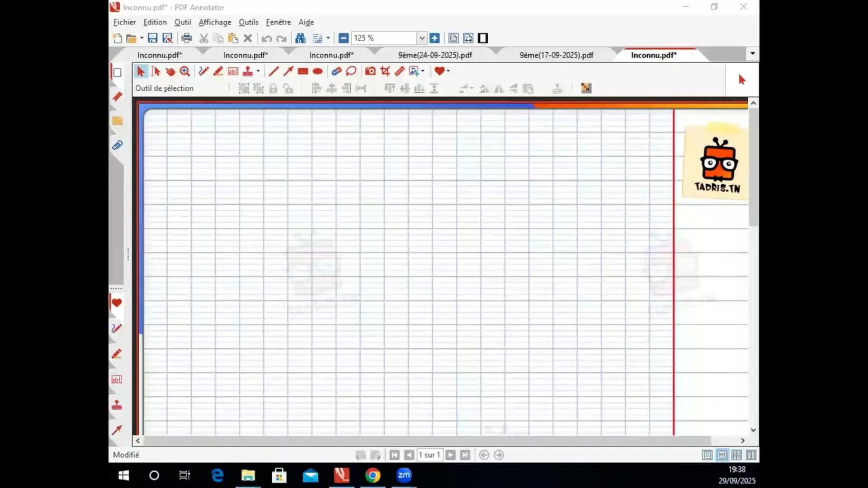The image size is (868, 488).
Task: Switch to the 9ème(17-09-2025).pdf tab
Action: pyautogui.click(x=556, y=55)
